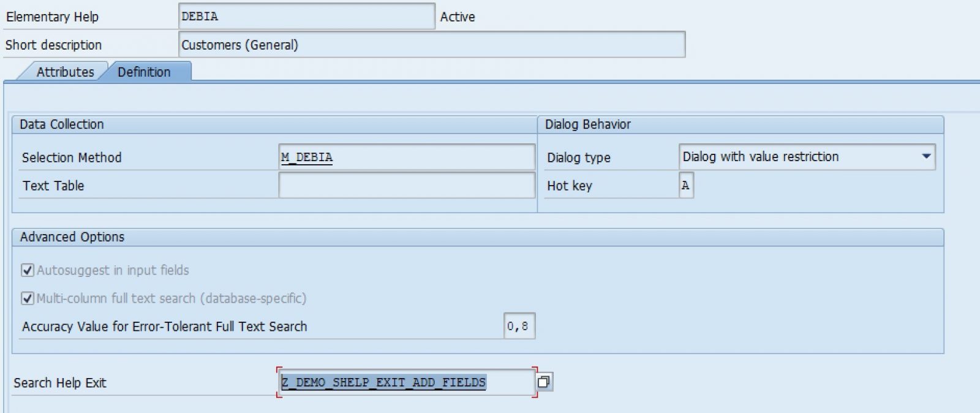The height and width of the screenshot is (413, 980).
Task: Click the Data Collection group header
Action: point(274,124)
